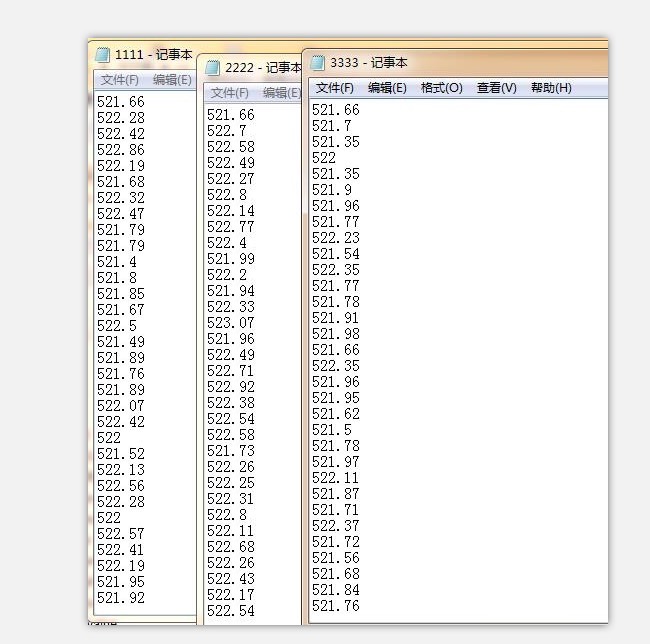Click value 521.99 in the 2222 window
Viewport: 650px width, 644px height.
pyautogui.click(x=230, y=259)
